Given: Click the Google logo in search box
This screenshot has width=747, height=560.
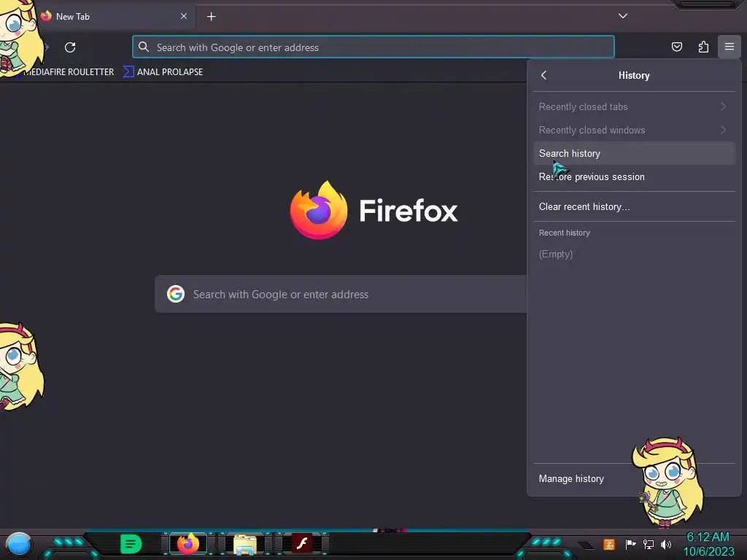Looking at the screenshot, I should (176, 294).
